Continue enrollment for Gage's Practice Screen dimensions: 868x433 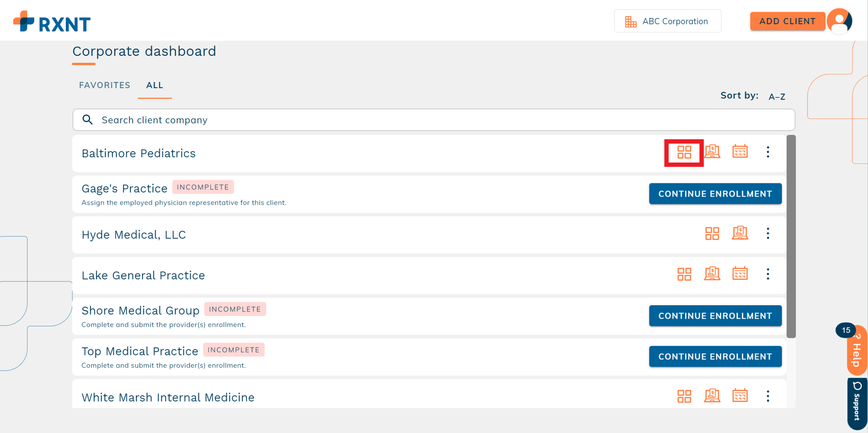tap(715, 194)
